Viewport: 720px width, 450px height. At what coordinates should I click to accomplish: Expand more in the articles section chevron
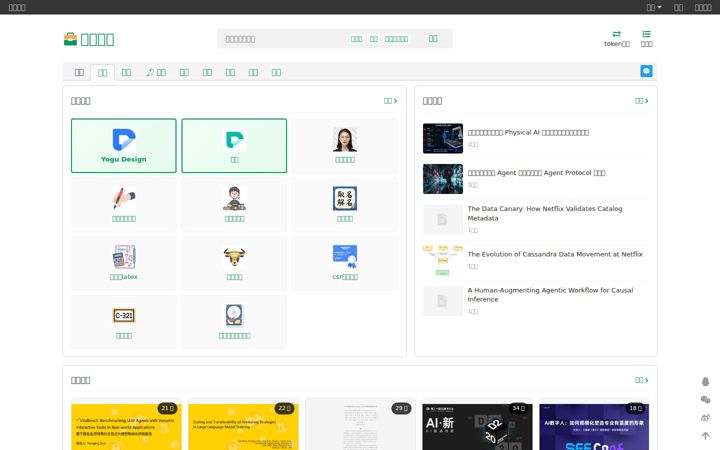coord(641,101)
